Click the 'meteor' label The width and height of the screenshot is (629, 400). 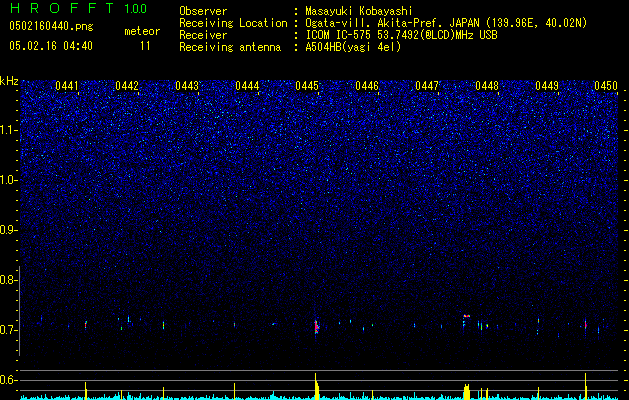click(x=142, y=31)
